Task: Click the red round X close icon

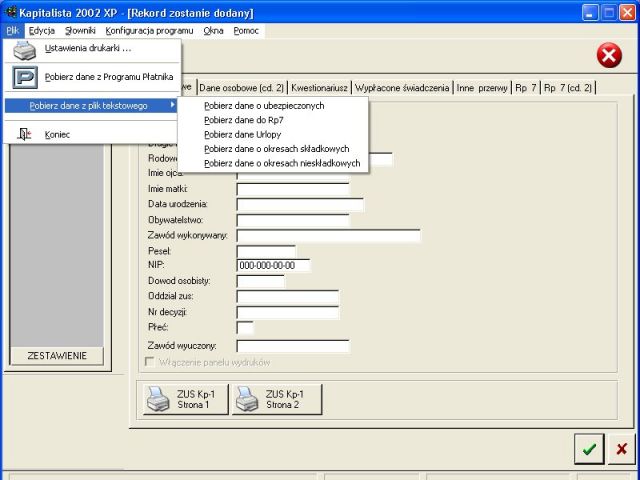Action: coord(609,56)
